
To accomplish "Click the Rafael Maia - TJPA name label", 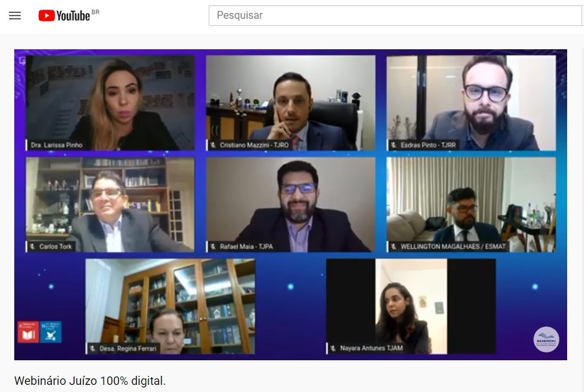I will tap(246, 246).
